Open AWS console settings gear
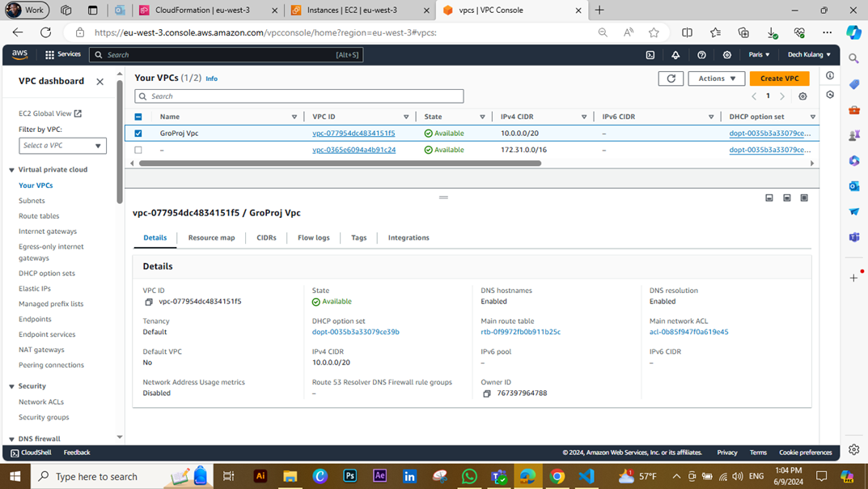Image resolution: width=868 pixels, height=489 pixels. point(727,55)
